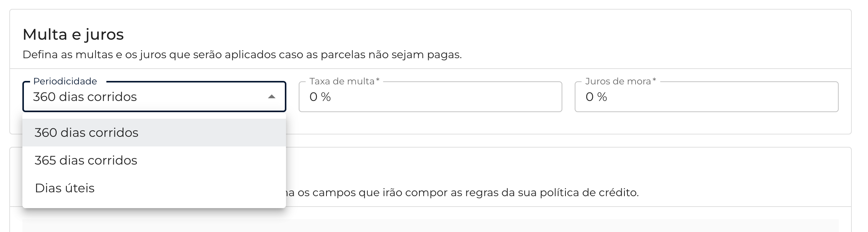
Task: Click the '0 %' value in Taxa de multa
Action: pos(320,97)
